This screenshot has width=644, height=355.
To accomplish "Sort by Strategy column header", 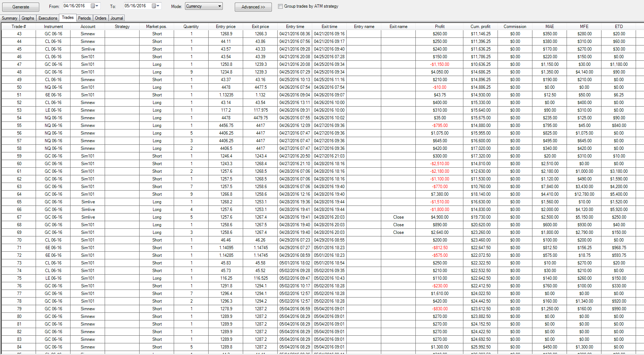I will (122, 27).
